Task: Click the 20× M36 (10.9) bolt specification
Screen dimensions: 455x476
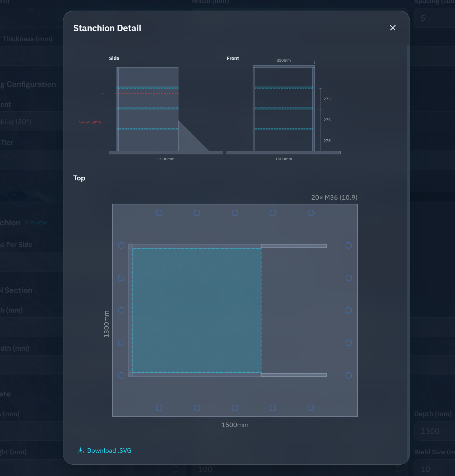Action: [x=334, y=197]
